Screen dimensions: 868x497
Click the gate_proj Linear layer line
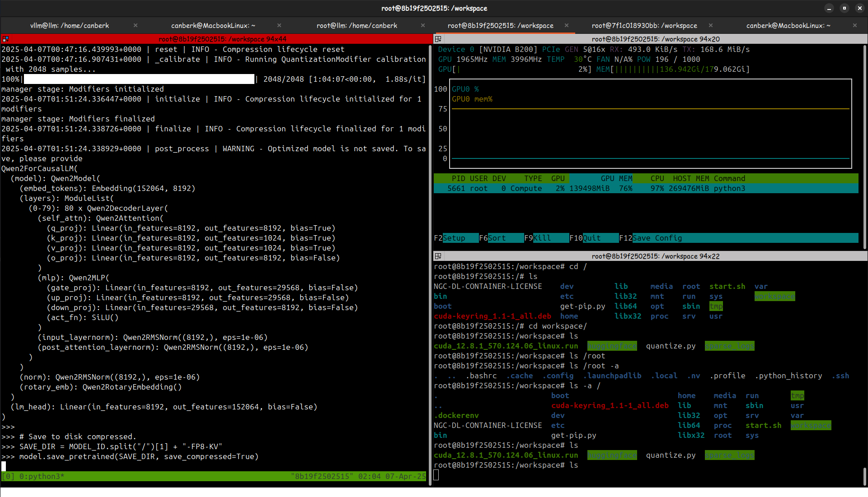pyautogui.click(x=202, y=288)
